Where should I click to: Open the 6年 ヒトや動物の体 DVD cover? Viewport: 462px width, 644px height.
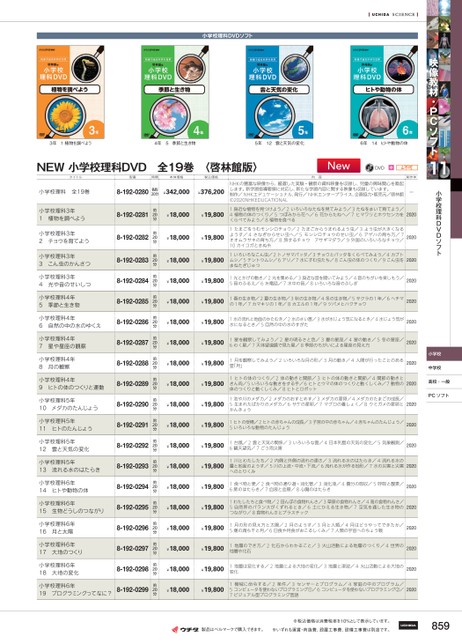tap(384, 92)
